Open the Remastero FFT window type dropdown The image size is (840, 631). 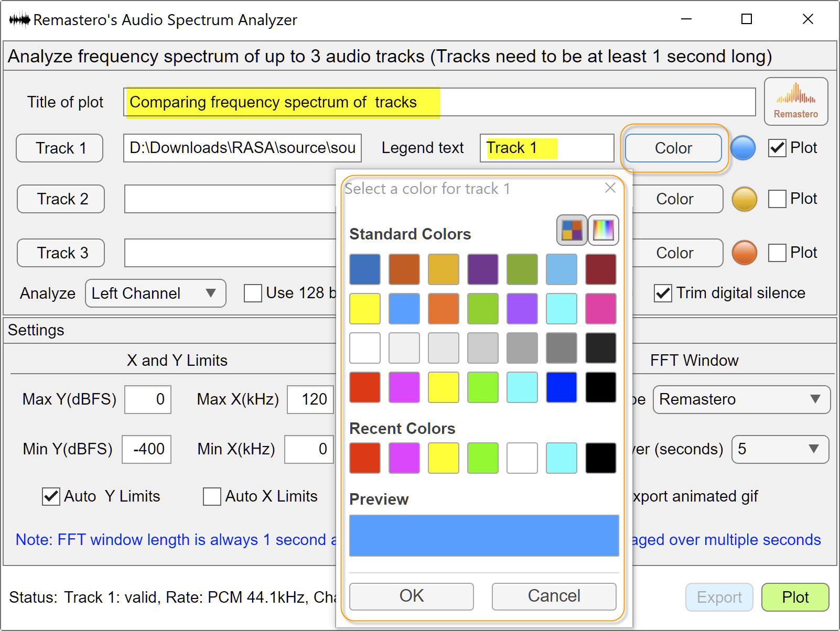[741, 399]
